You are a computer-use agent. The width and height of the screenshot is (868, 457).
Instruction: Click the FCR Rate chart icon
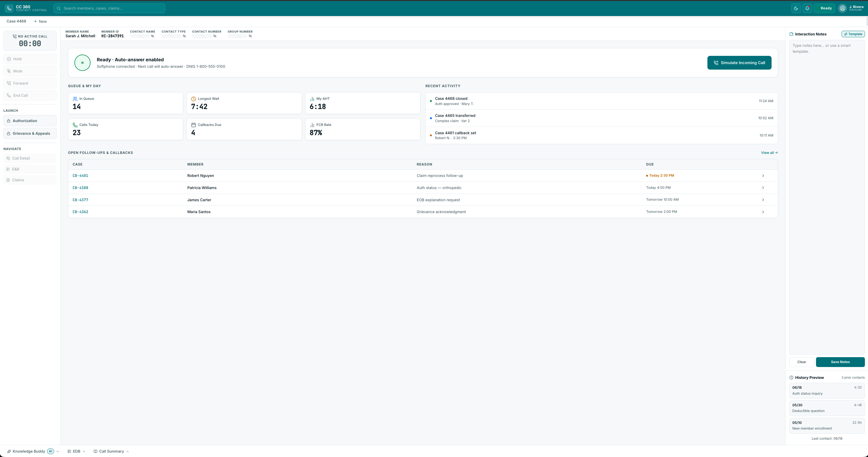pos(312,125)
